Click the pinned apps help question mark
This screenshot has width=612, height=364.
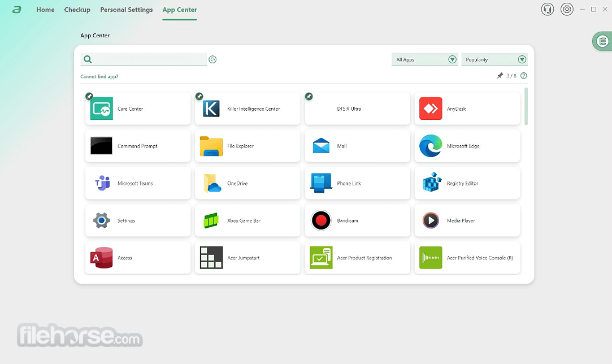524,76
